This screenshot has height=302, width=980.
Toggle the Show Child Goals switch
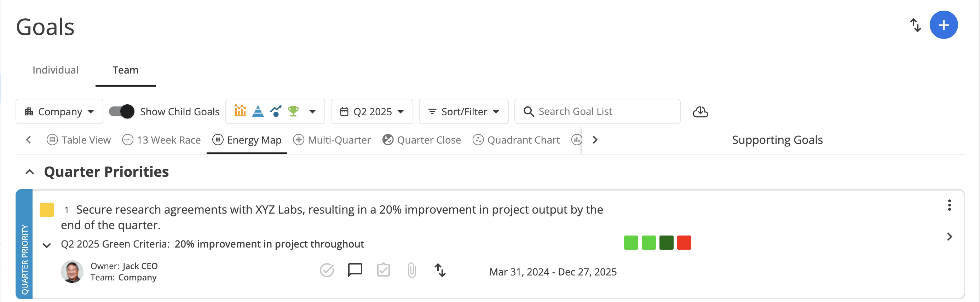pyautogui.click(x=122, y=111)
